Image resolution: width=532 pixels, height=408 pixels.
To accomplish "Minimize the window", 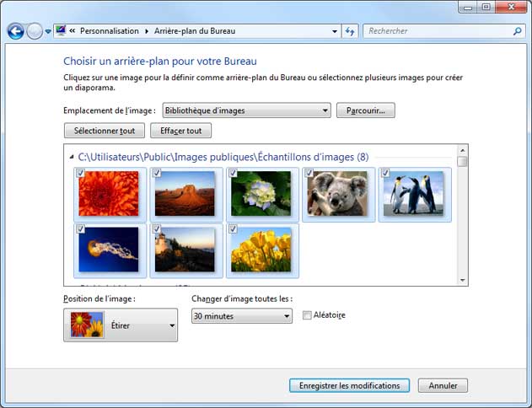I will (x=468, y=7).
